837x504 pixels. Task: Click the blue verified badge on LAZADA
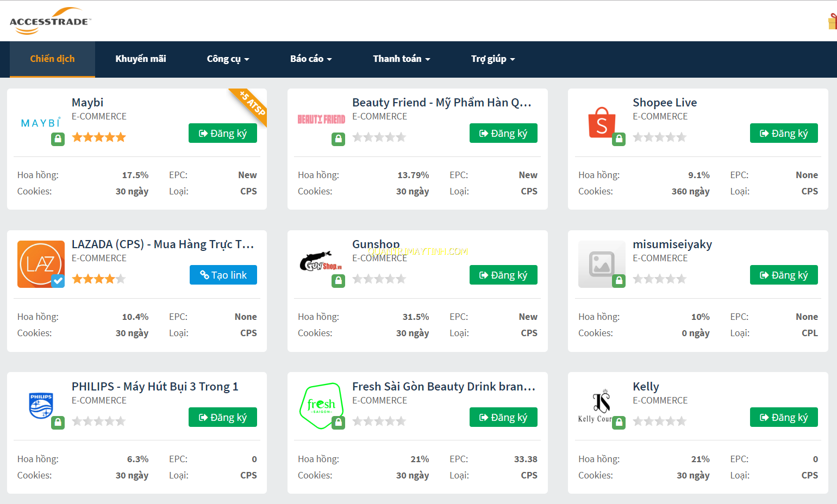point(58,281)
